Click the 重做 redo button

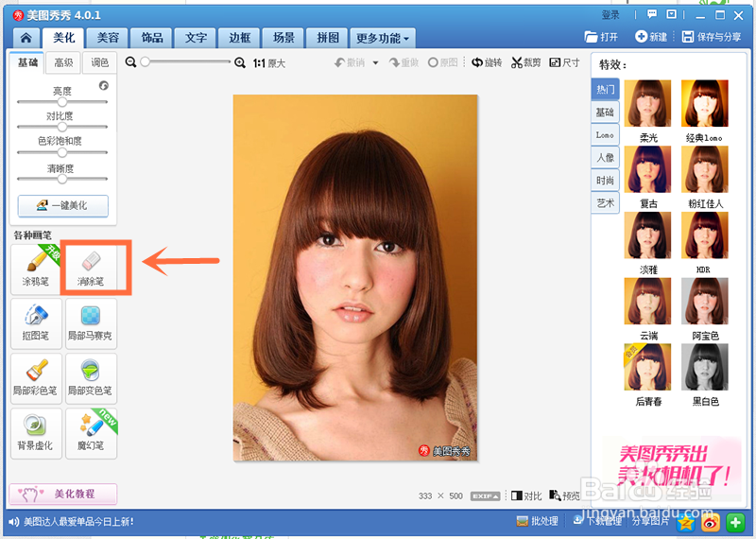coord(404,62)
